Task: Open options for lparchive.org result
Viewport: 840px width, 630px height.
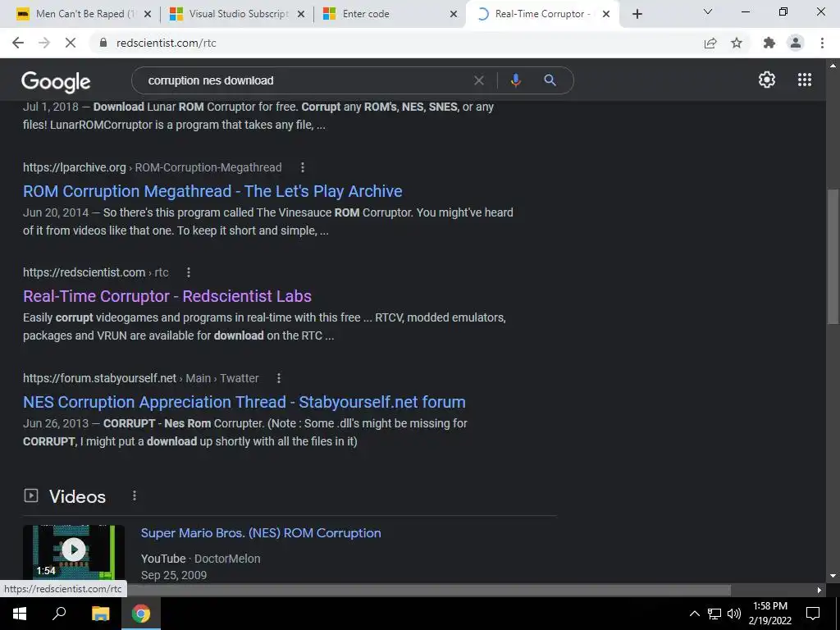Action: [x=303, y=167]
